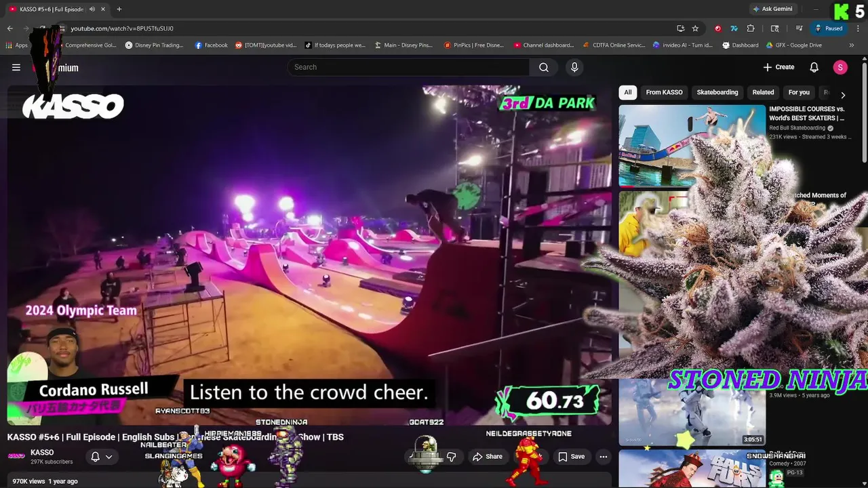Click the address bar URL

pyautogui.click(x=122, y=28)
